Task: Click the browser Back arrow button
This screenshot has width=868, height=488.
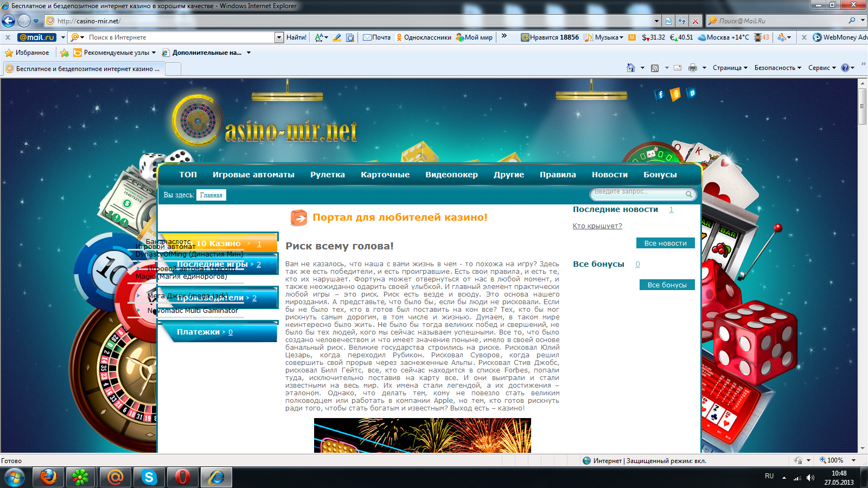Action: click(x=8, y=21)
